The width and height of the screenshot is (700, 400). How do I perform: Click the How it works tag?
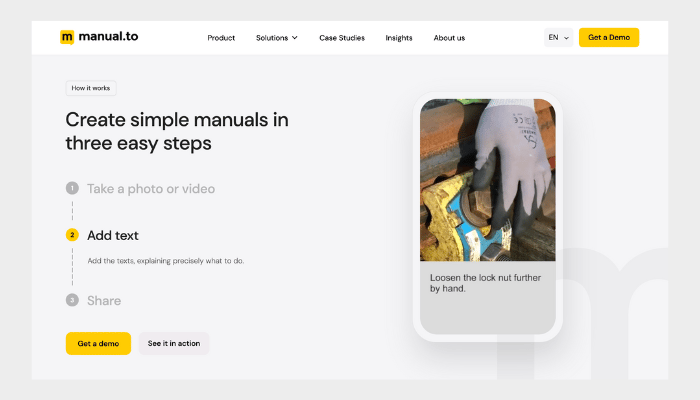point(91,88)
